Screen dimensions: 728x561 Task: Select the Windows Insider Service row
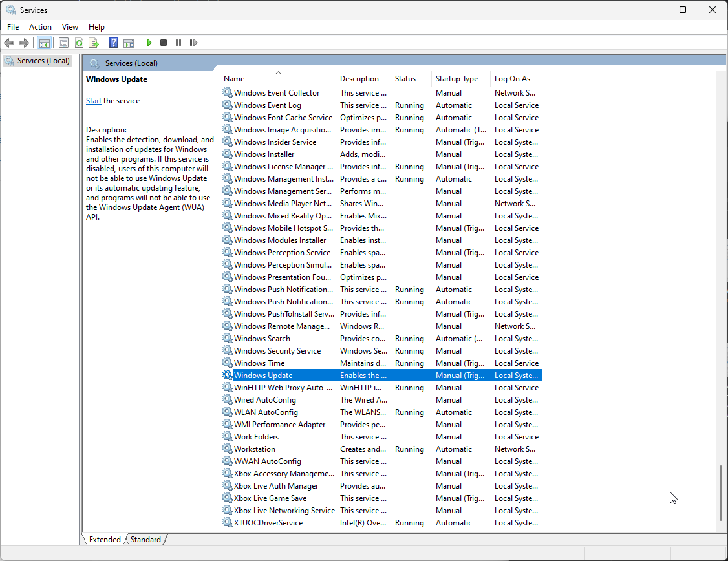click(x=382, y=142)
